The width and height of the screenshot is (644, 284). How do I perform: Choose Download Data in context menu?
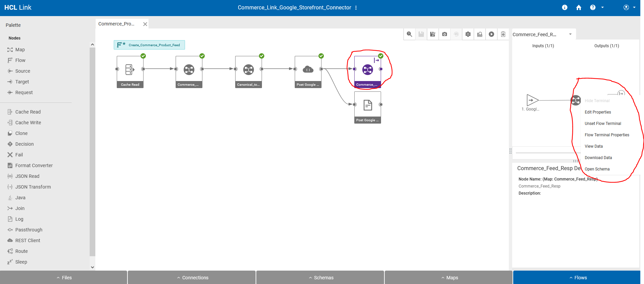(x=598, y=158)
